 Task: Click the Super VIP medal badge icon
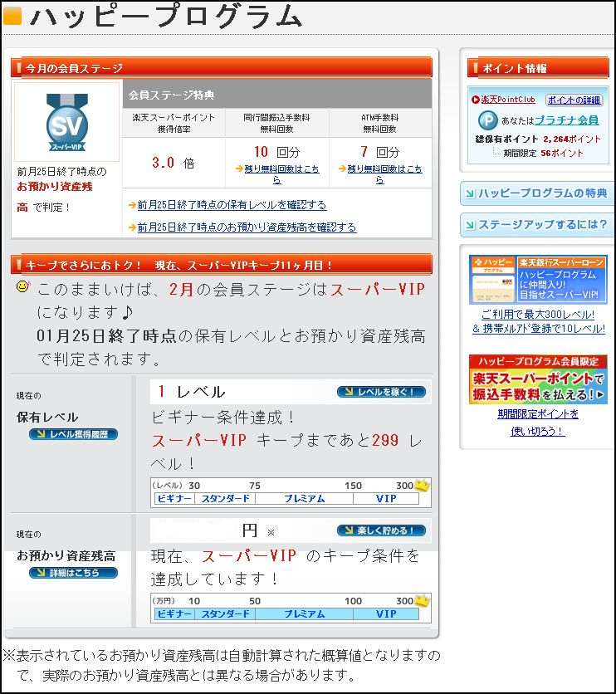66,123
